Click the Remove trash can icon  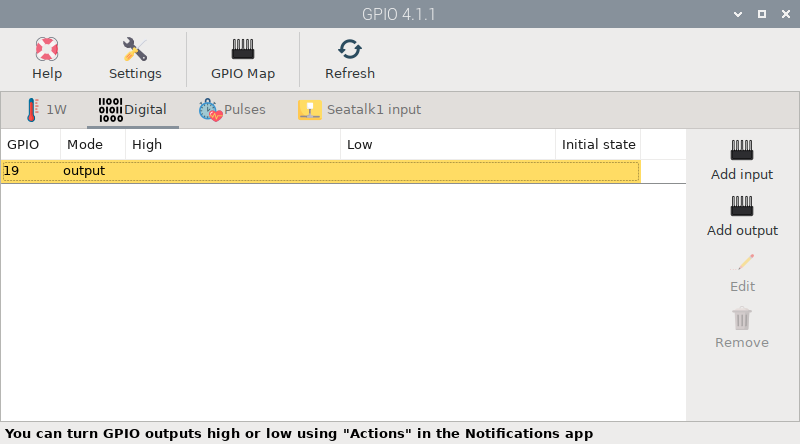click(x=742, y=318)
